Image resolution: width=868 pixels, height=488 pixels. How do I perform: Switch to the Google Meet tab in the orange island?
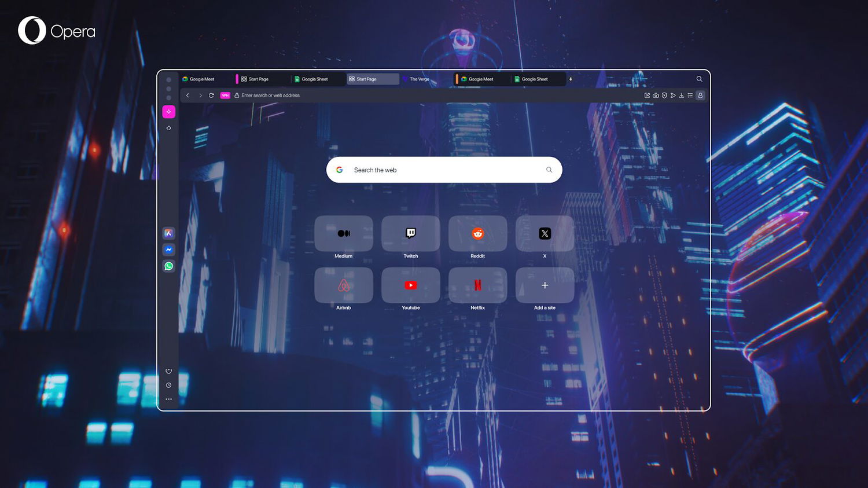coord(484,79)
